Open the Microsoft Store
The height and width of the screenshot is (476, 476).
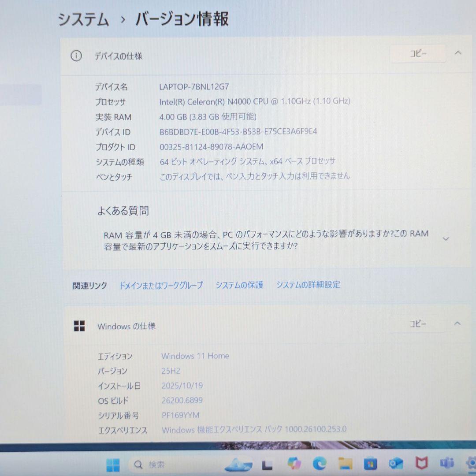370,464
